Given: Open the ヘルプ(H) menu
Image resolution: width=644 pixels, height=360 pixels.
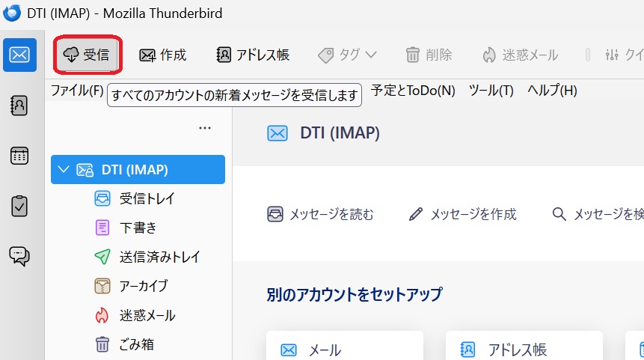Looking at the screenshot, I should pyautogui.click(x=553, y=91).
